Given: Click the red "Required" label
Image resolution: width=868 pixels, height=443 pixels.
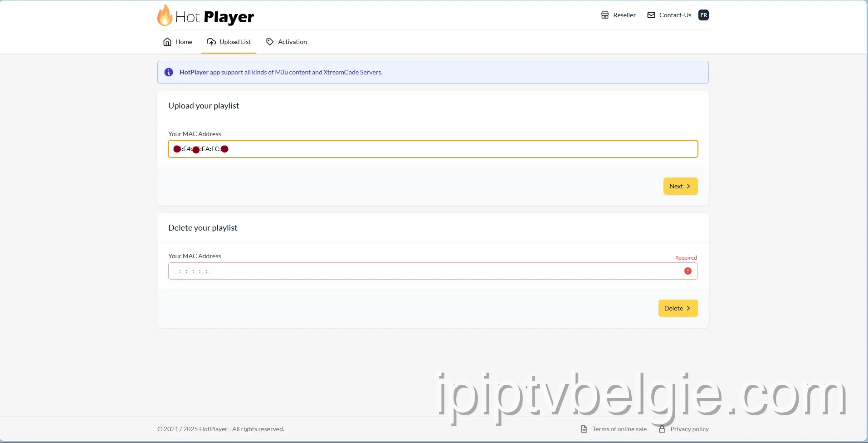Looking at the screenshot, I should [686, 258].
